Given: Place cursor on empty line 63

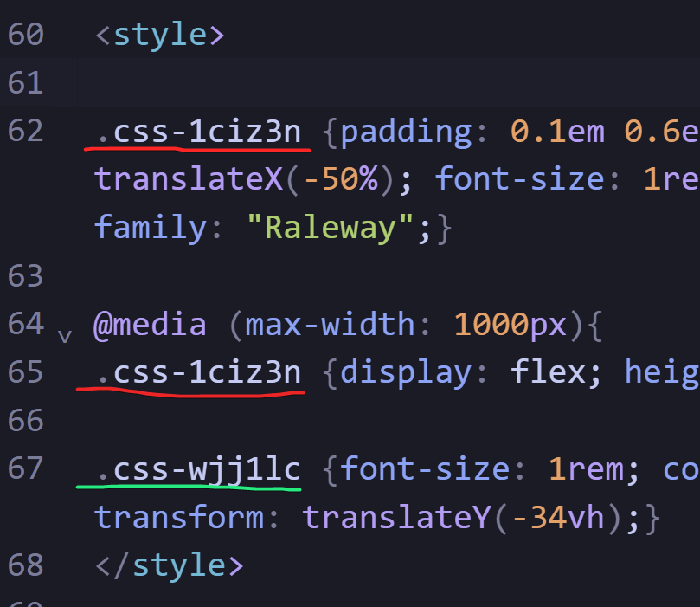Looking at the screenshot, I should 260,276.
